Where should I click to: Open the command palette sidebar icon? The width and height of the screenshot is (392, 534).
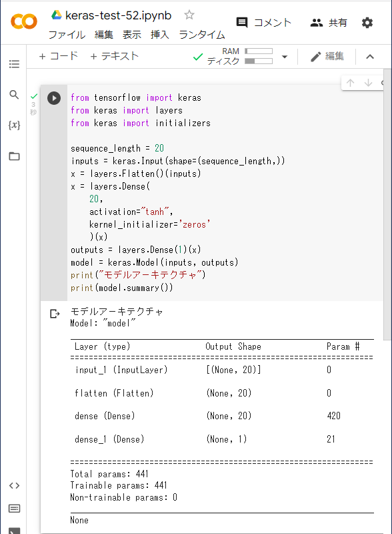[14, 509]
